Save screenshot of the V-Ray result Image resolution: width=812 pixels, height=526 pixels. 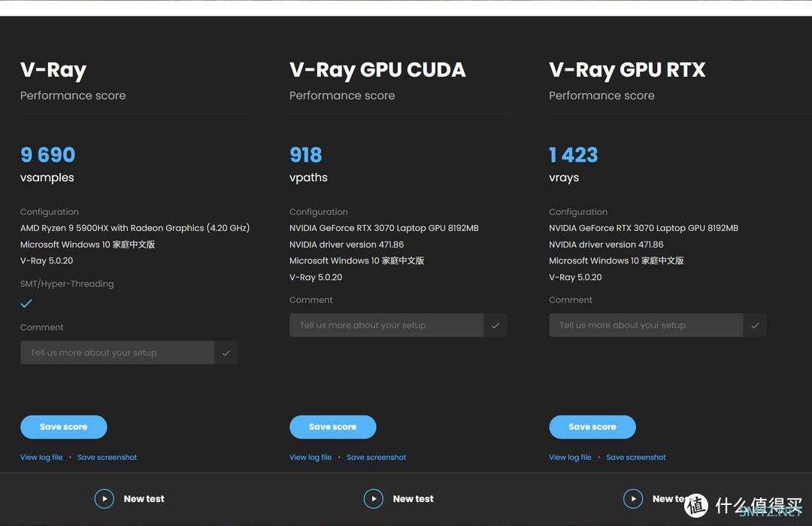[108, 457]
